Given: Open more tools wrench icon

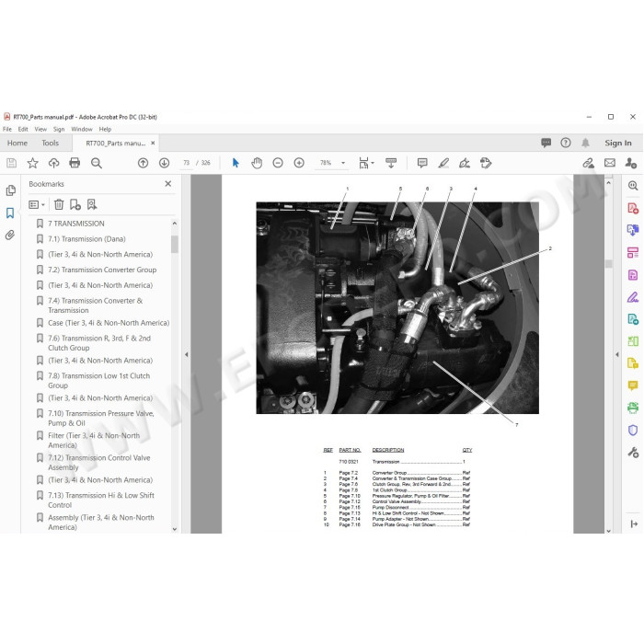Looking at the screenshot, I should coord(633,453).
